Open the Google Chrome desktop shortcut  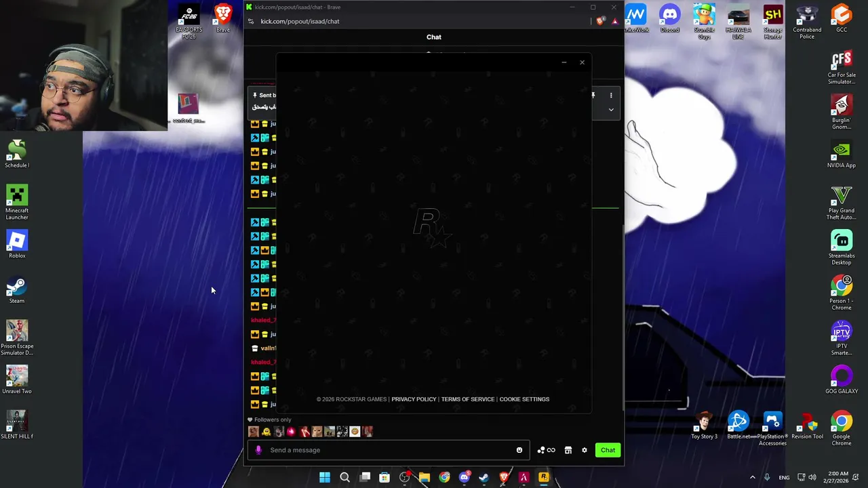[x=842, y=428]
